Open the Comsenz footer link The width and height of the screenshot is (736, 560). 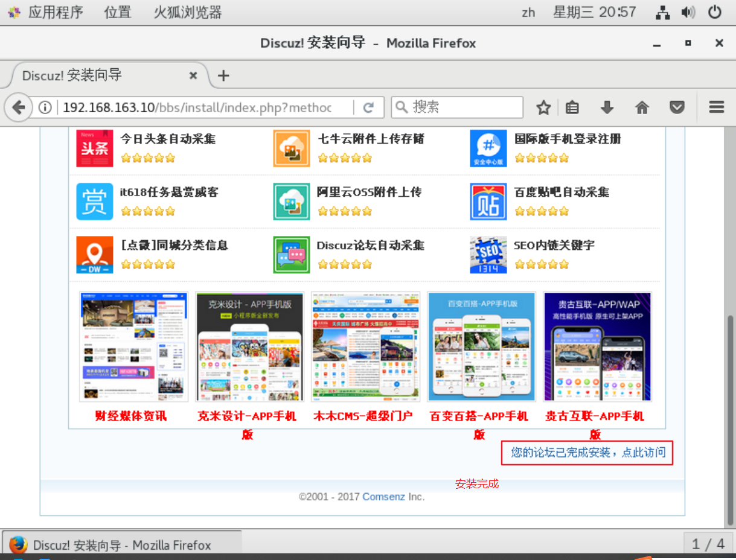click(384, 497)
